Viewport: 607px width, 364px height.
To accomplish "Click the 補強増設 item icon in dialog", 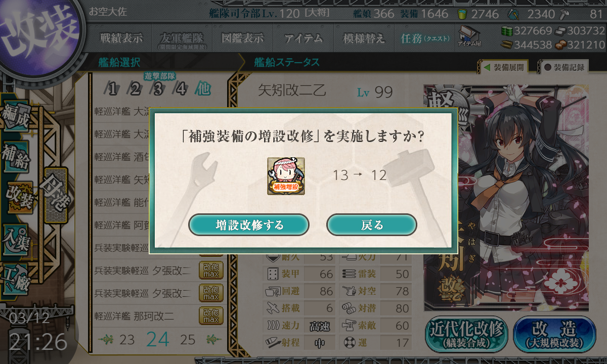I will (x=286, y=176).
